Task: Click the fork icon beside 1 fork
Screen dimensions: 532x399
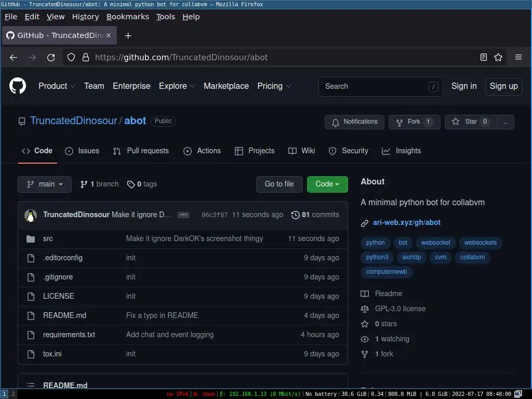Action: click(365, 354)
